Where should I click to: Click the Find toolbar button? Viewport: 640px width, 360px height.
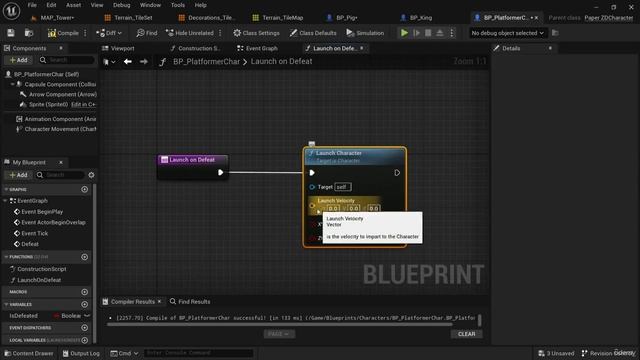147,33
